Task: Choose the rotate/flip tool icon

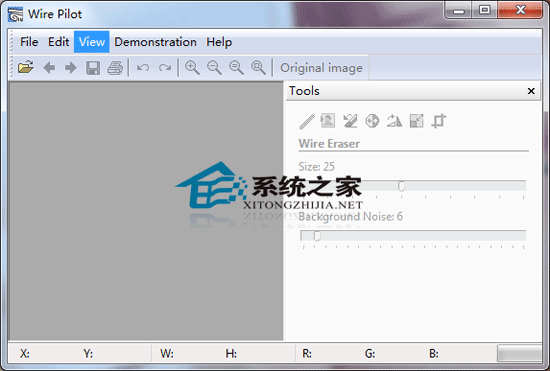Action: 394,121
